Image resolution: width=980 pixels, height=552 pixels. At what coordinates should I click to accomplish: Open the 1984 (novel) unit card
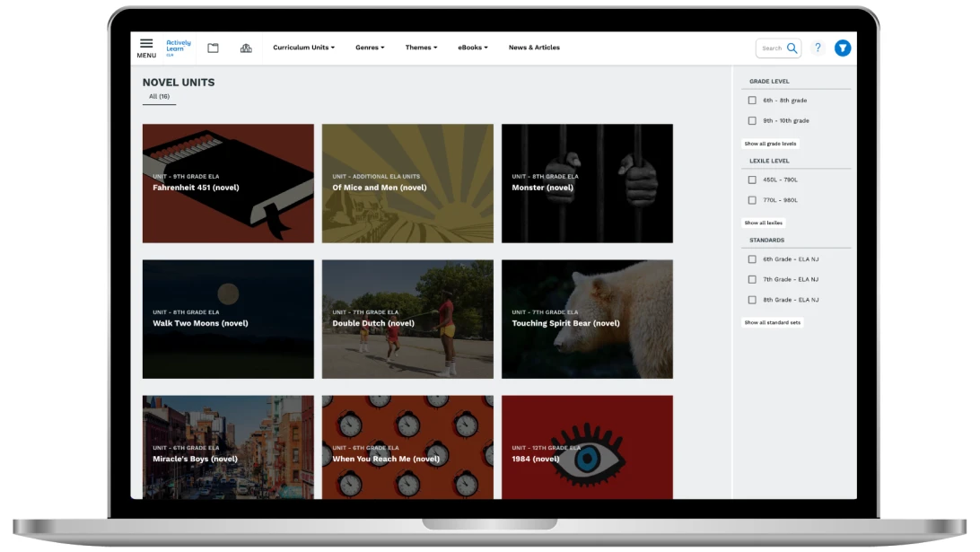tap(588, 447)
